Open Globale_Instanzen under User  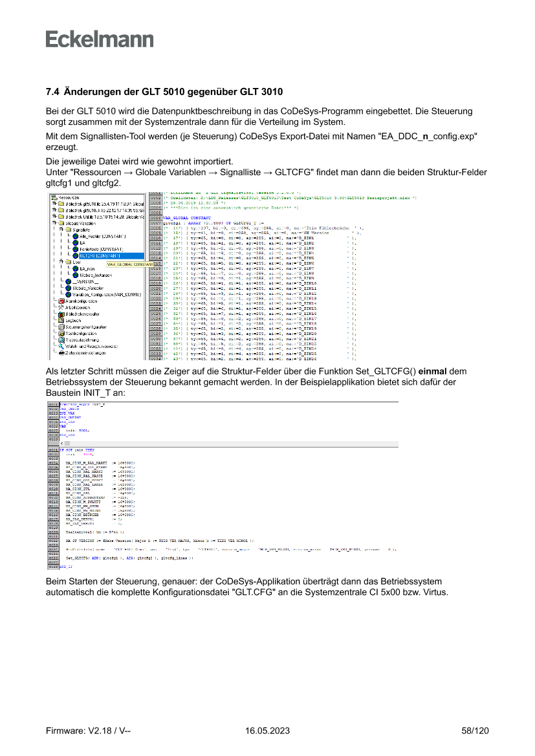(x=96, y=275)
